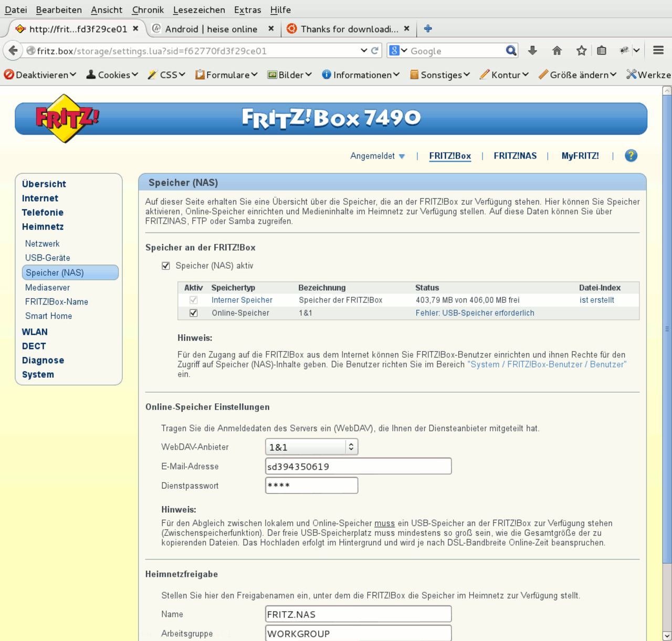Open System / FRITZ!Box-Benutzer / Benutzer link
Screen dimensions: 672x641
coord(547,364)
